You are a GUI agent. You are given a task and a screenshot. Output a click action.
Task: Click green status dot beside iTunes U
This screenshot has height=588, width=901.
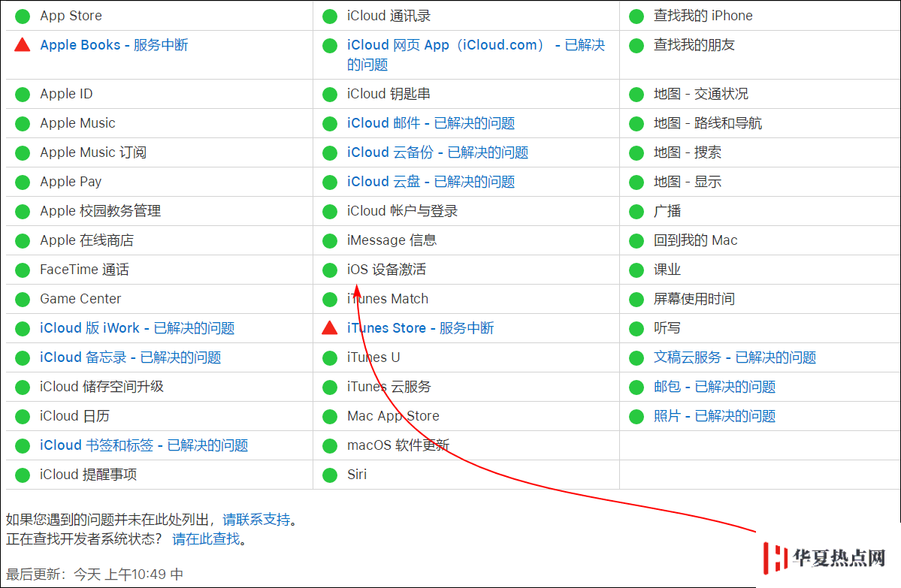coord(330,357)
